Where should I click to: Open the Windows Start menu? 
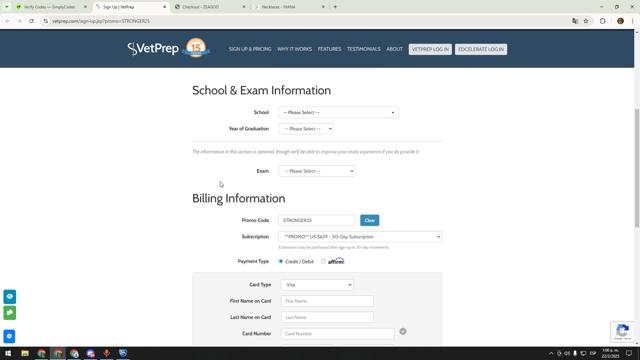click(8, 353)
